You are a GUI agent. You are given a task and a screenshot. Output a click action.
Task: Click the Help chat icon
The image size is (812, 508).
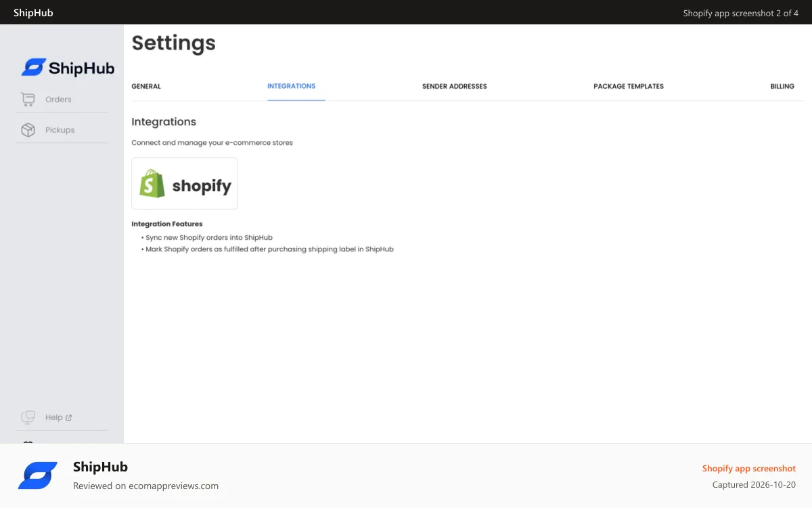coord(28,417)
